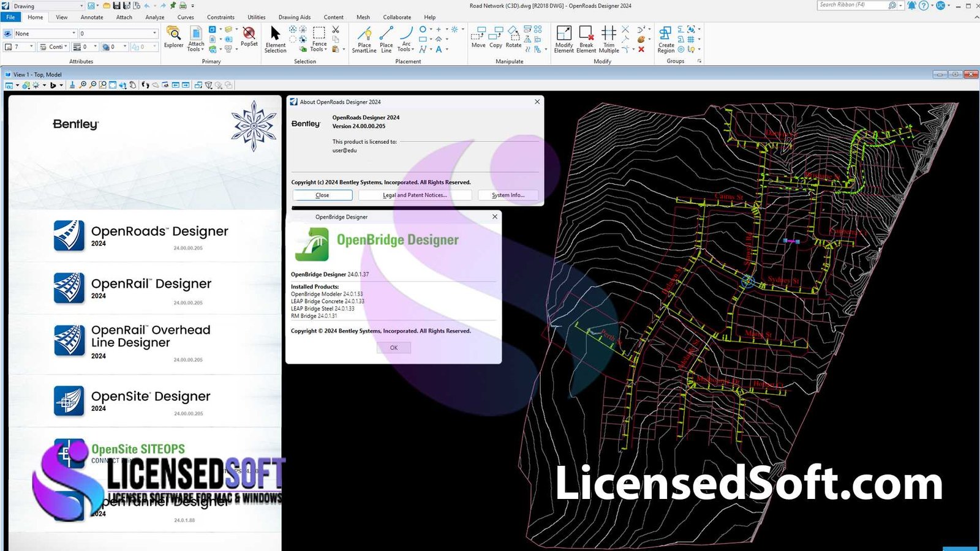Click the Print icon in quick access toolbar
This screenshot has width=980, height=551.
tap(183, 6)
